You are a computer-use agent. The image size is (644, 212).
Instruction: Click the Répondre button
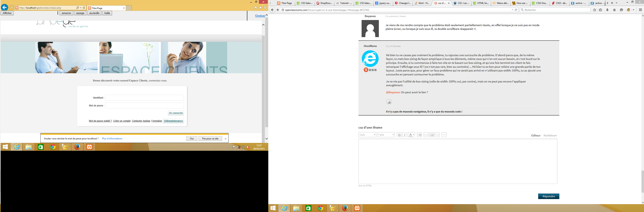click(x=549, y=196)
